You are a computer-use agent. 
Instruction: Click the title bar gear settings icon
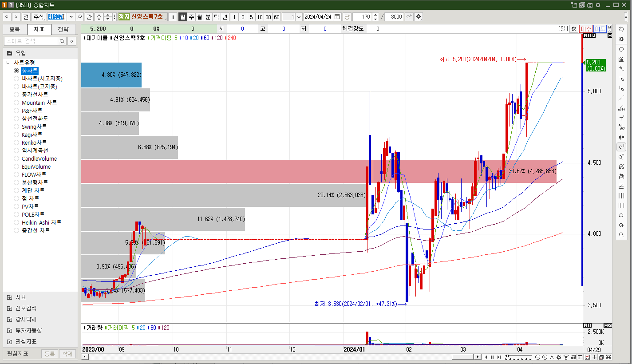pyautogui.click(x=598, y=5)
